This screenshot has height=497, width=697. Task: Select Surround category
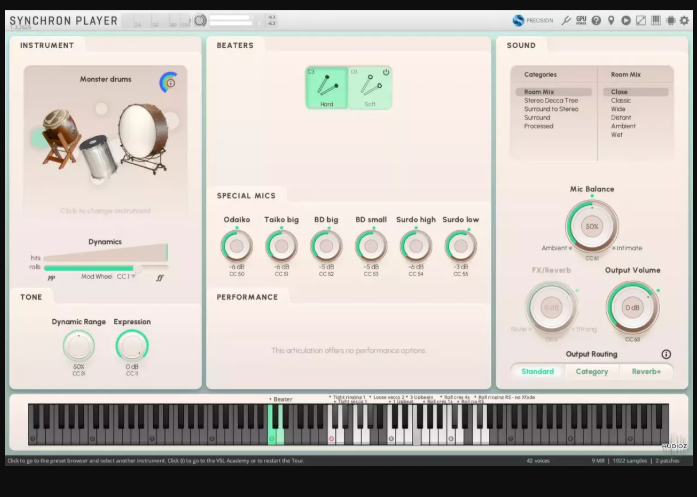[537, 117]
